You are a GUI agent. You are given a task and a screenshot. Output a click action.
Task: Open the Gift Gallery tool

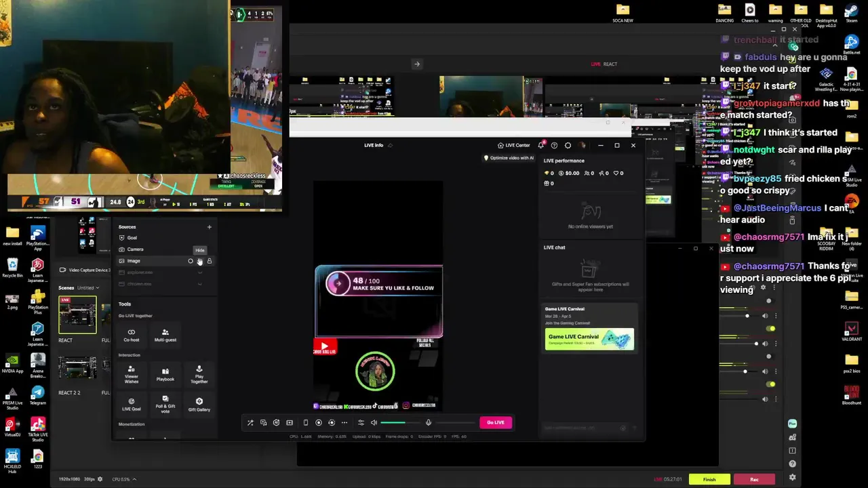(199, 405)
